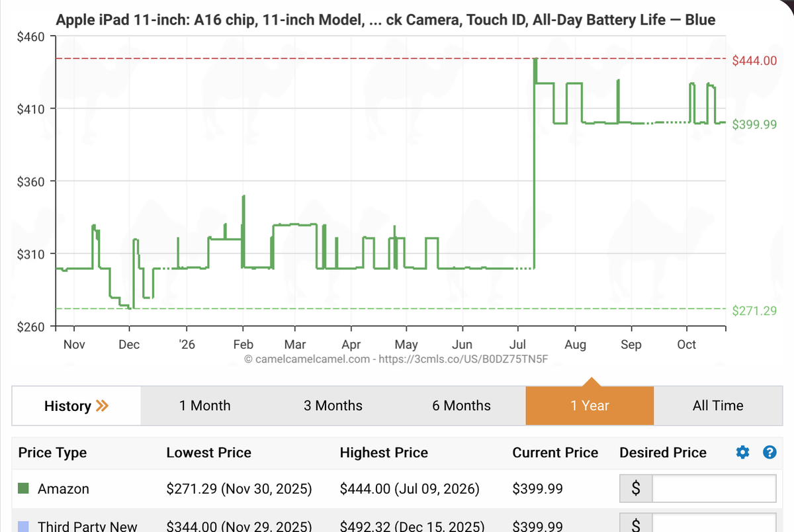Click the Third Party New highest price $492.32
794x532 pixels.
point(412,527)
